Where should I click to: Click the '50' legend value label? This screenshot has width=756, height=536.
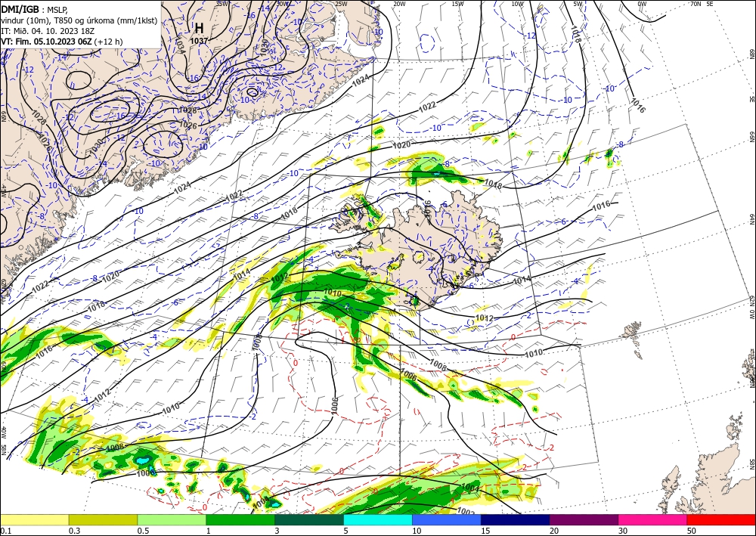692,531
